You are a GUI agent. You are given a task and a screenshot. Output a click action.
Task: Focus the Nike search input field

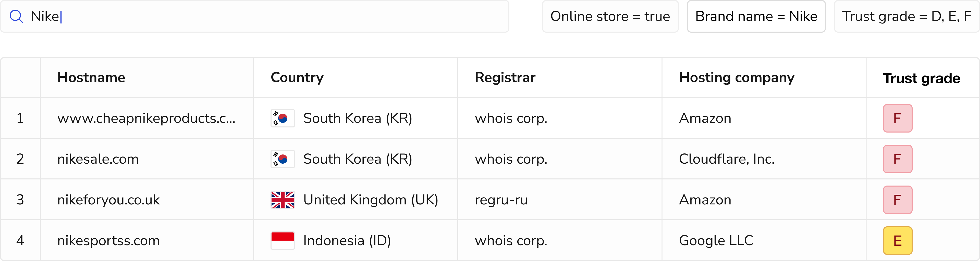click(266, 16)
